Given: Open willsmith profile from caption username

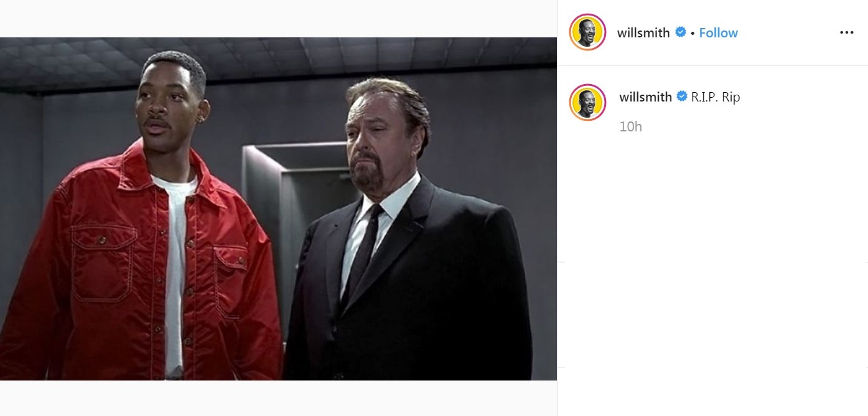Looking at the screenshot, I should point(646,97).
